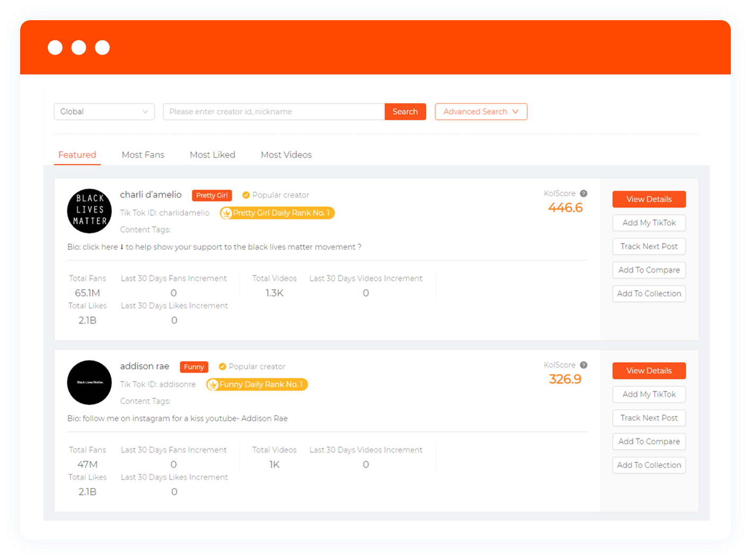Switch to the Most Fans tab

click(x=143, y=155)
